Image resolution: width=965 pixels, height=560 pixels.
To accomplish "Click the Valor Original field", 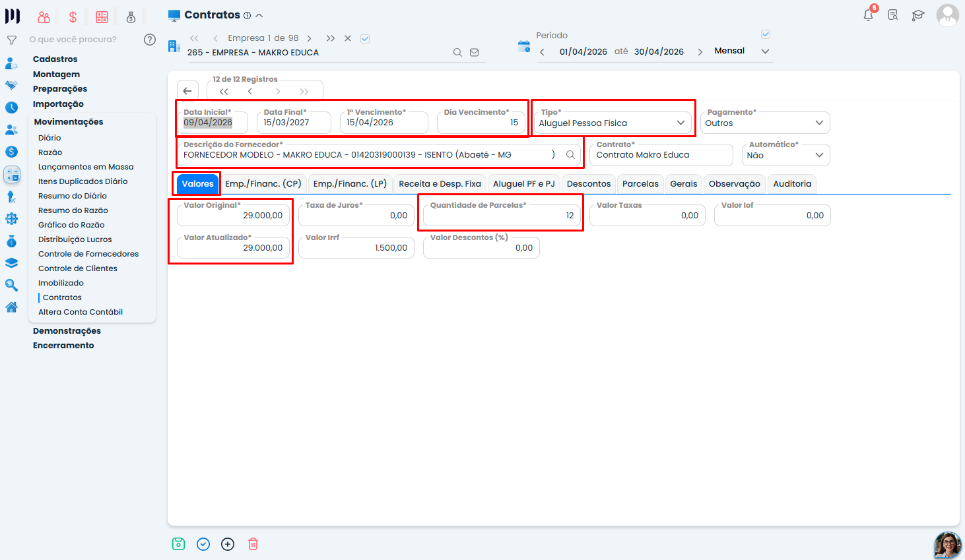I will point(234,215).
